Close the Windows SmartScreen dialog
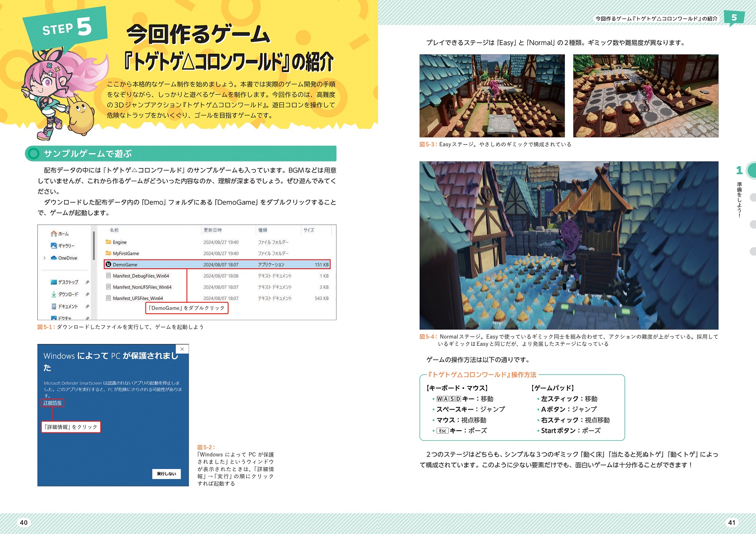This screenshot has width=756, height=534. pos(182,349)
